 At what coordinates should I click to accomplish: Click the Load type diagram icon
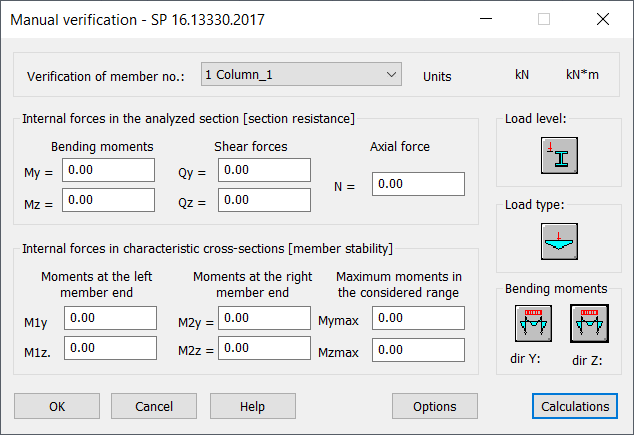click(x=559, y=241)
